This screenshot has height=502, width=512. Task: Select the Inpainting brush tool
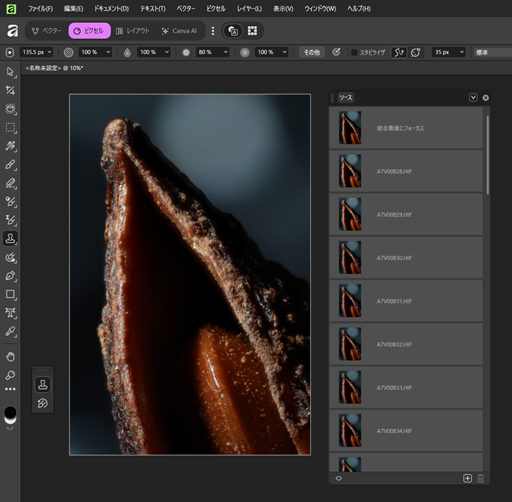click(x=10, y=220)
